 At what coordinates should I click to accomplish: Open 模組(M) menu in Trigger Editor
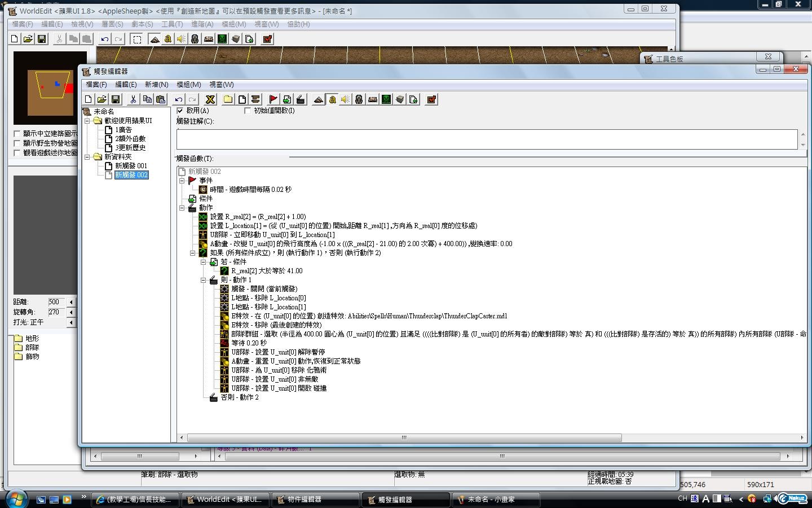click(x=189, y=85)
